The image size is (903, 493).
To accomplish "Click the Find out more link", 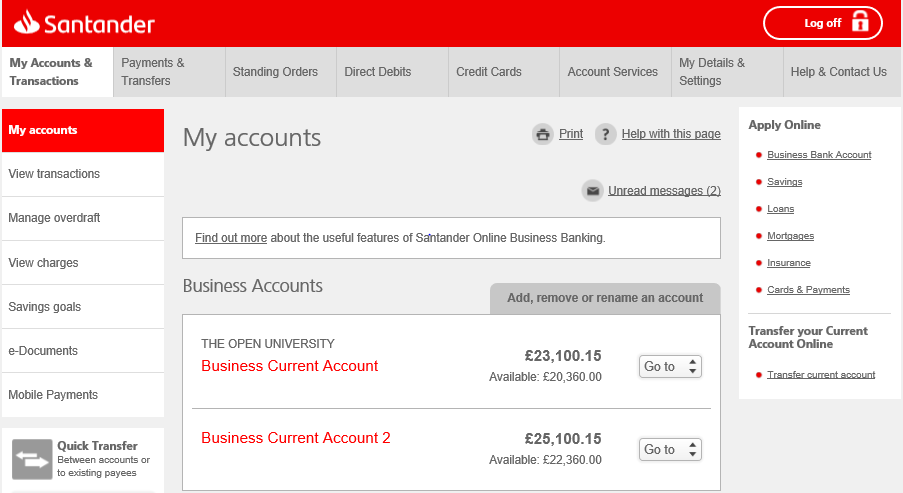I will pos(231,238).
